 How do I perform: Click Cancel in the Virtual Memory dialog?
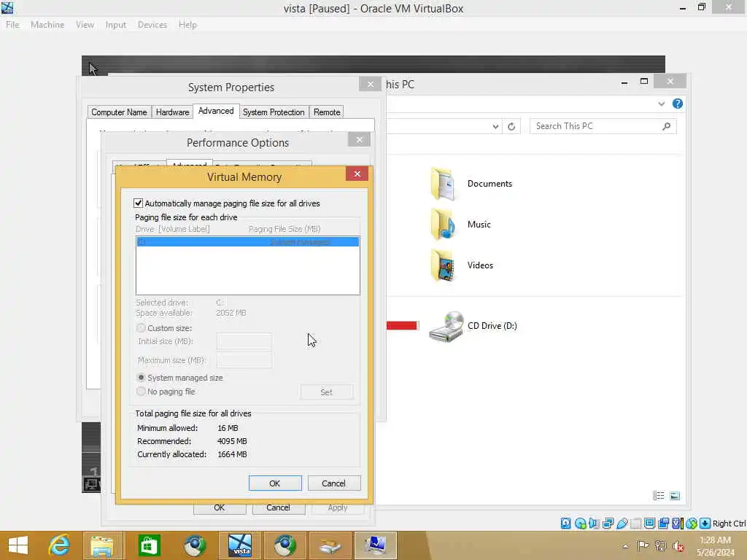333,483
